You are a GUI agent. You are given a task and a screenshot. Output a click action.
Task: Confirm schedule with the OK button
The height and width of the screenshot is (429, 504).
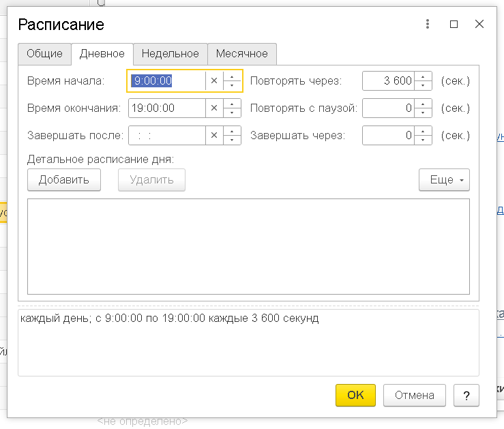355,395
